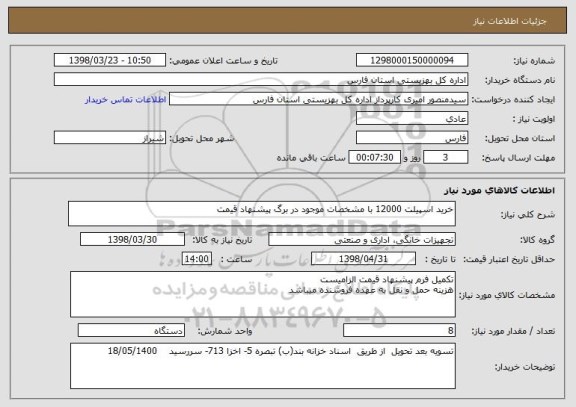Click the label تعداد / مقدار مورد نیاز
This screenshot has height=407, width=576.
513,331
